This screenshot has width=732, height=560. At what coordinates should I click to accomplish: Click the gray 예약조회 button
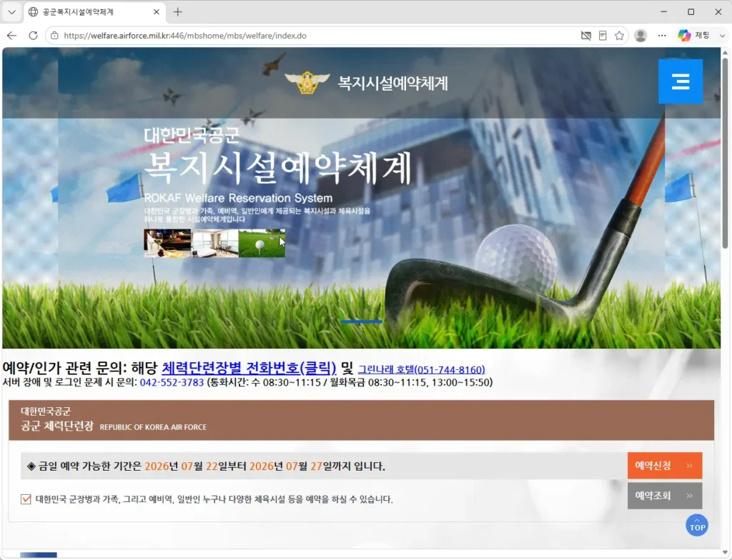pos(665,496)
